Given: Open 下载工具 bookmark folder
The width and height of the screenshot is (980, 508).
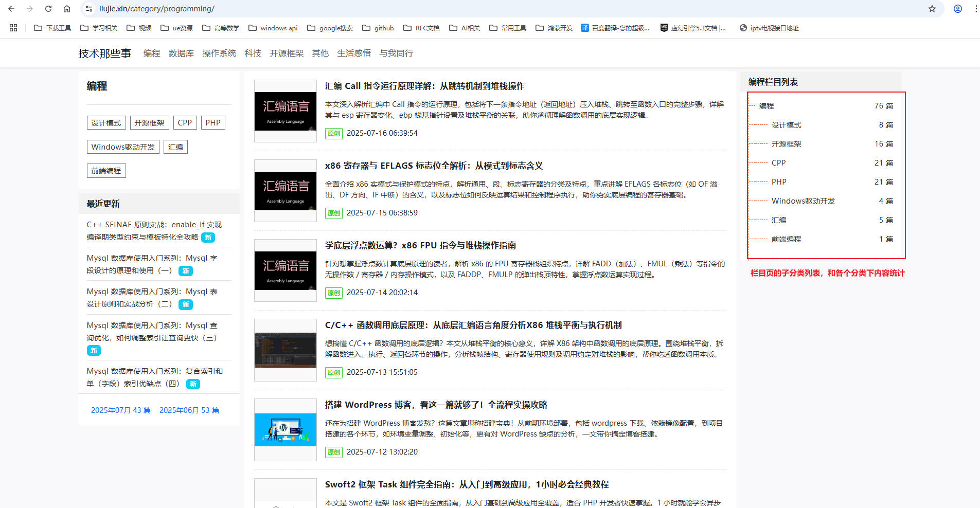Looking at the screenshot, I should coord(52,28).
